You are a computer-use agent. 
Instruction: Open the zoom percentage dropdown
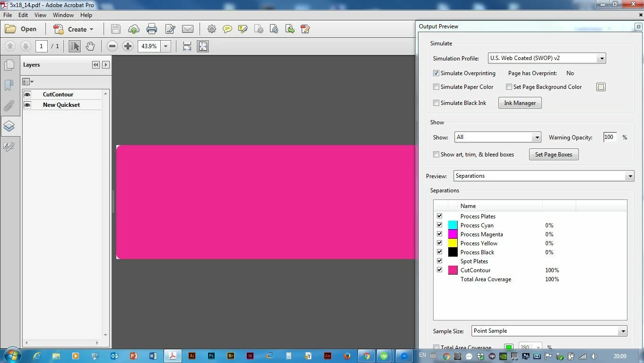coord(165,46)
